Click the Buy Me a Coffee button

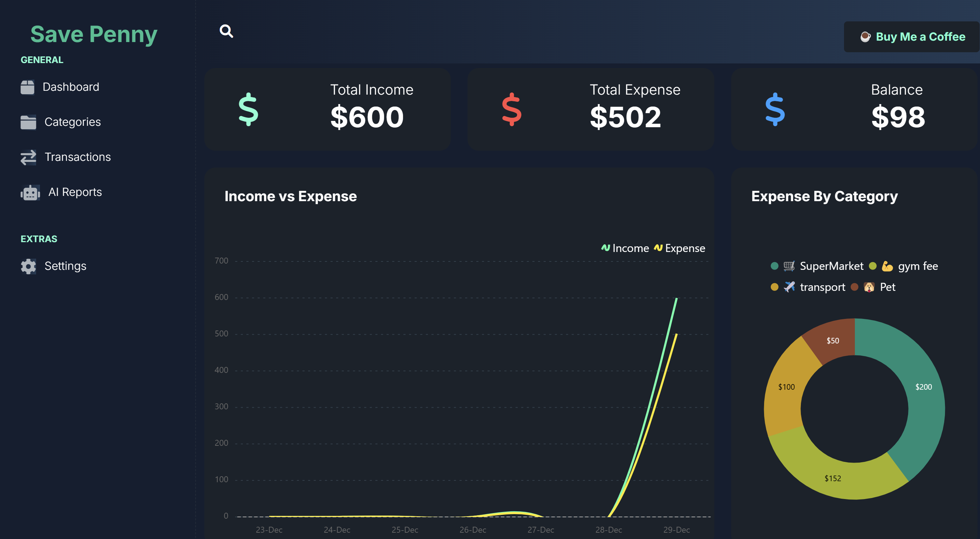[912, 37]
